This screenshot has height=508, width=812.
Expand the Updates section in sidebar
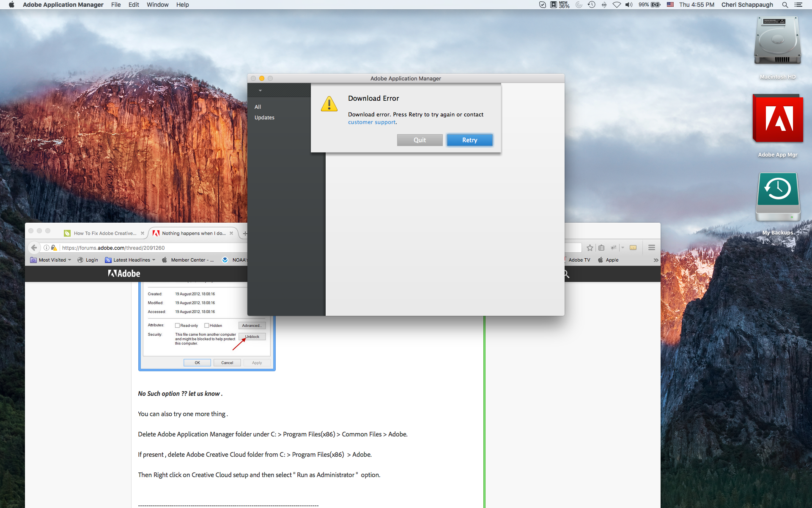coord(264,117)
